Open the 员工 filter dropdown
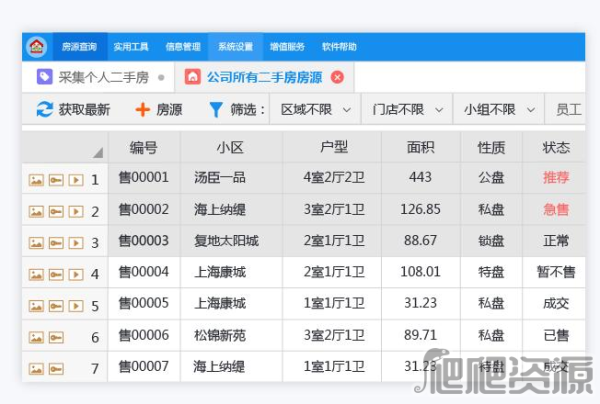This screenshot has width=600, height=404. [x=566, y=110]
